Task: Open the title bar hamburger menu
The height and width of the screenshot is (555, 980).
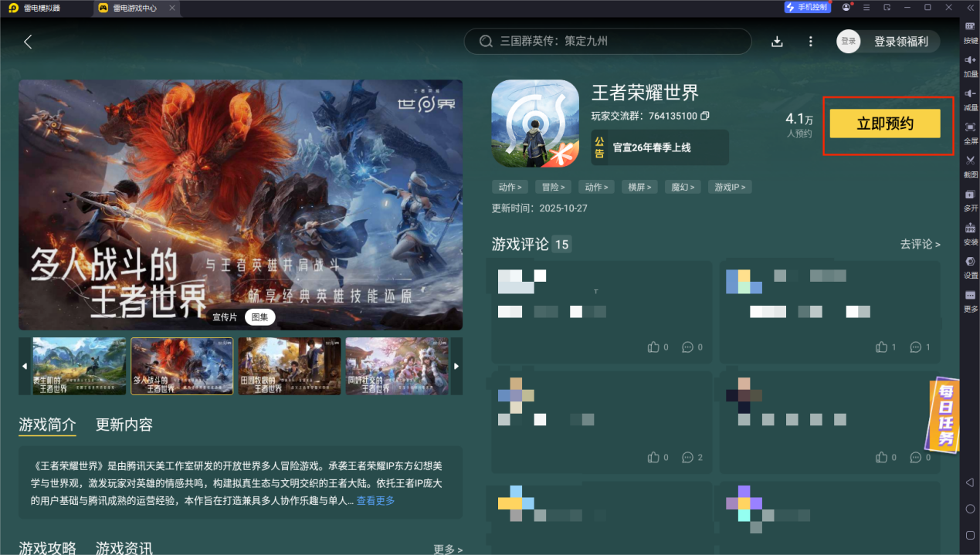Action: point(867,7)
